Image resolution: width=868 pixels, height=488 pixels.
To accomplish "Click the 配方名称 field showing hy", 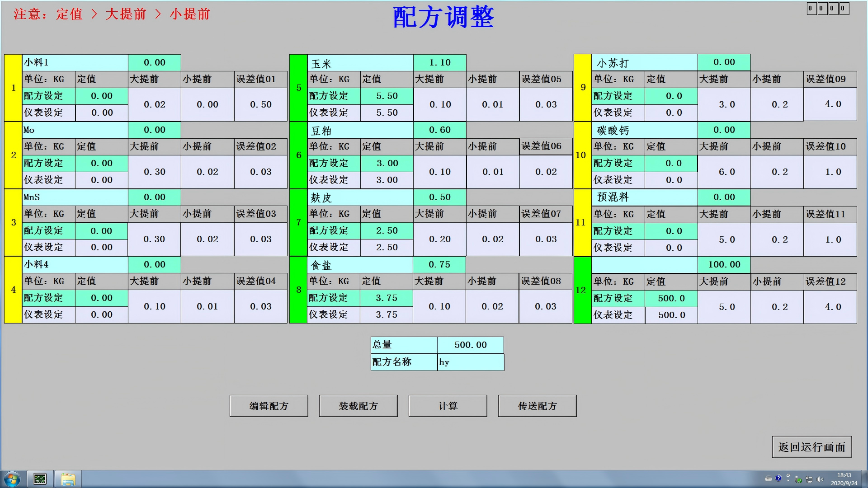I will [x=470, y=362].
